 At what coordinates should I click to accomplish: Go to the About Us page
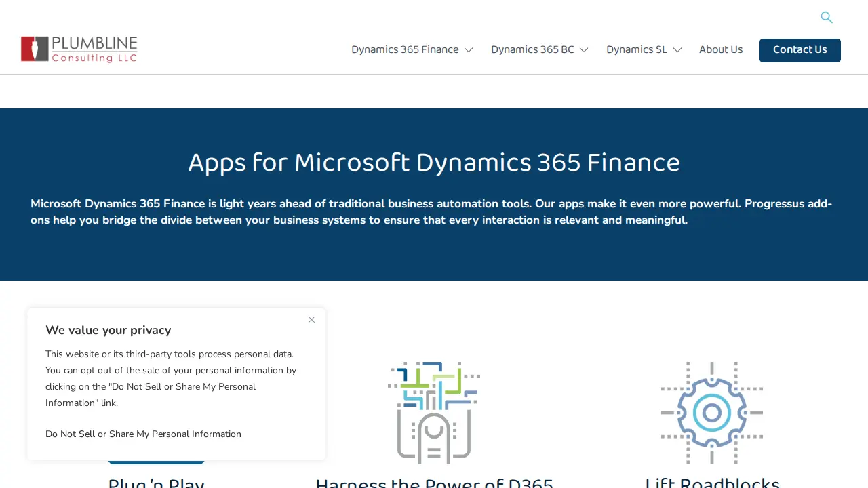coord(721,50)
